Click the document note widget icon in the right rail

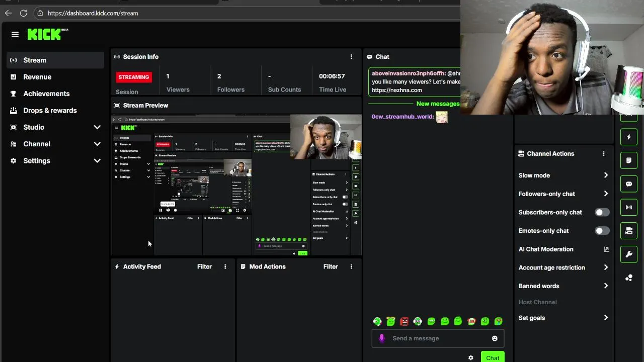pos(628,160)
